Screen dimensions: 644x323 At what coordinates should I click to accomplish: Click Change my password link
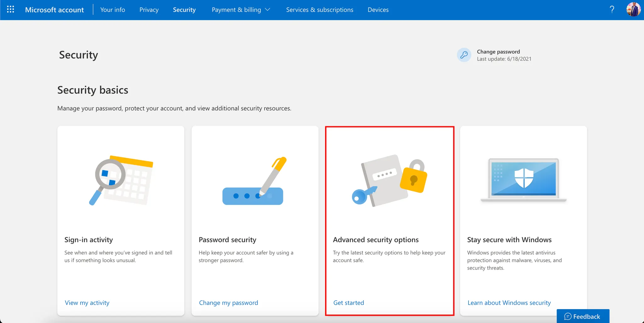(x=229, y=303)
